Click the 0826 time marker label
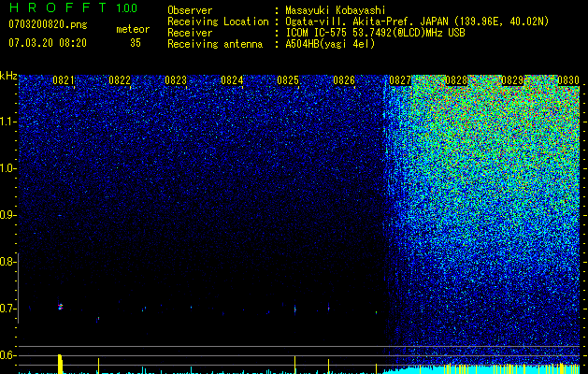The height and width of the screenshot is (374, 588). coord(344,80)
